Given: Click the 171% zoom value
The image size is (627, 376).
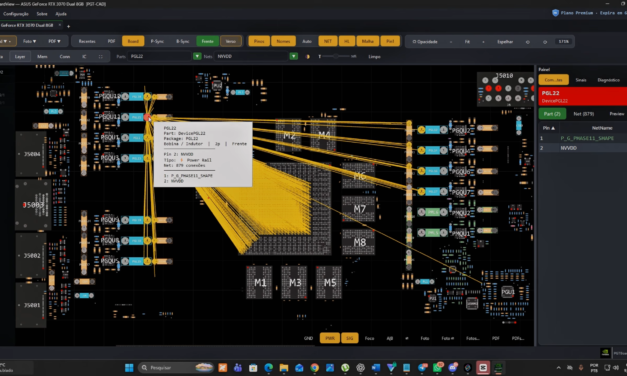Looking at the screenshot, I should pyautogui.click(x=563, y=42).
